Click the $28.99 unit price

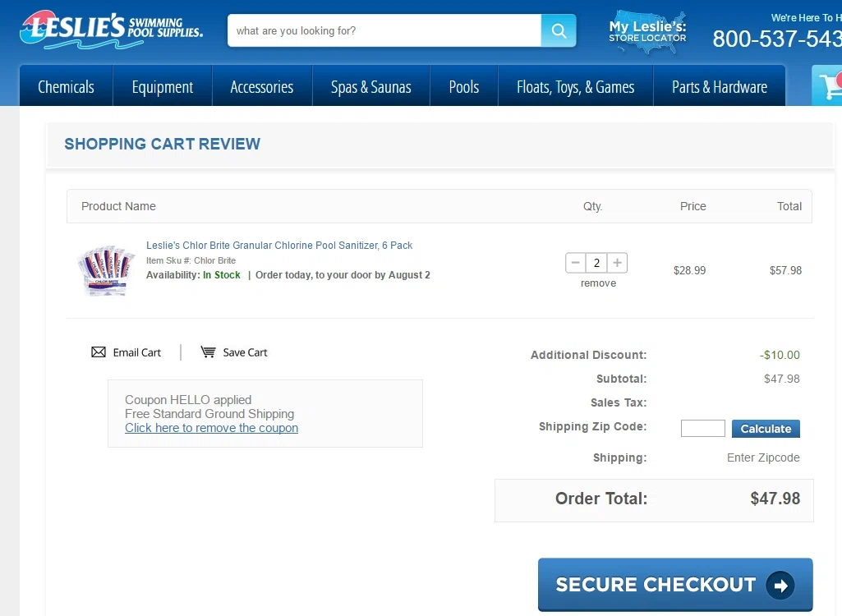tap(689, 270)
